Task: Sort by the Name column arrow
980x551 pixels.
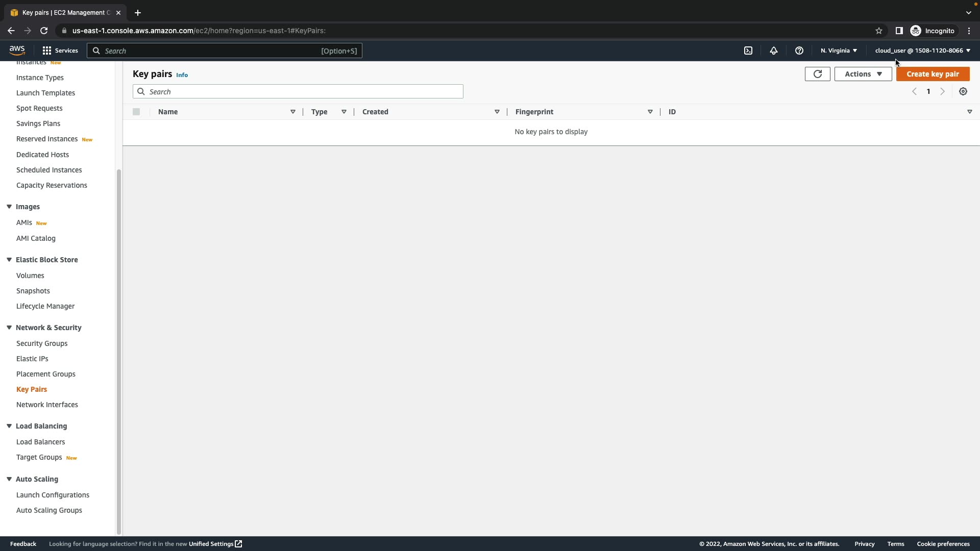Action: click(293, 112)
